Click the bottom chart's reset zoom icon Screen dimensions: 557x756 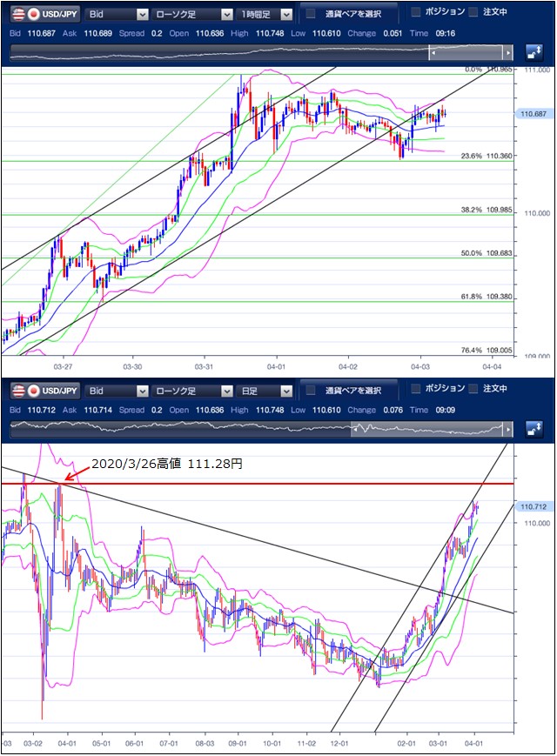click(x=534, y=429)
